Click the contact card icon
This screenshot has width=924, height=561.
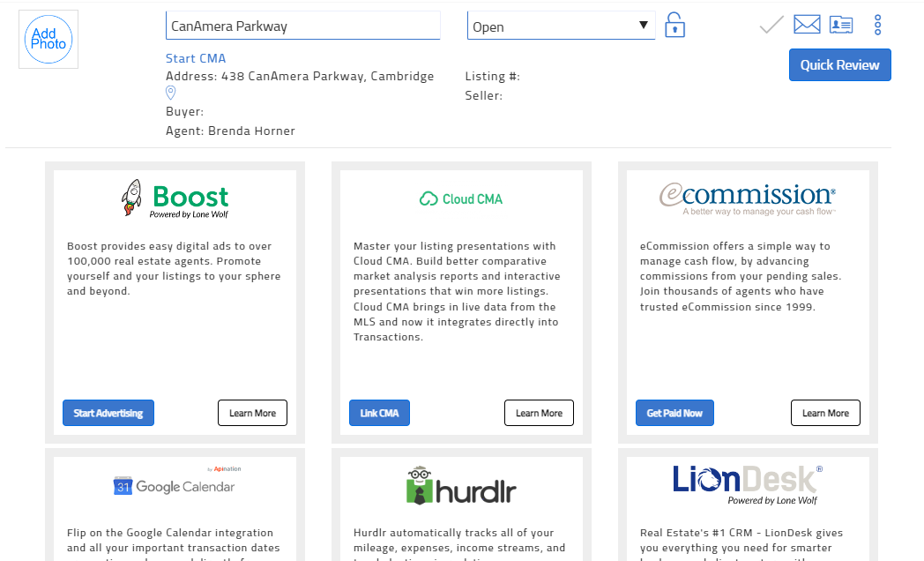point(841,24)
